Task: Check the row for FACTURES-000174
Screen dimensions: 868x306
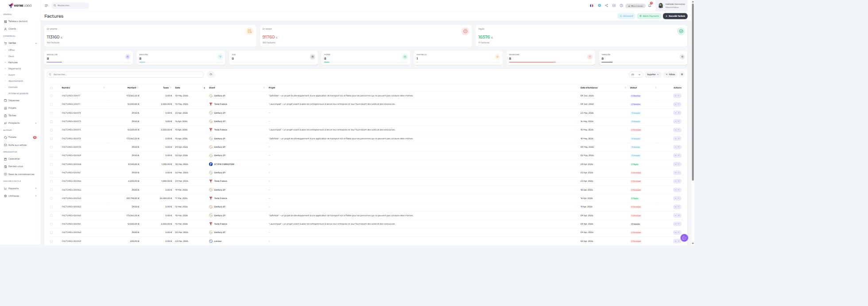Action: point(51,113)
